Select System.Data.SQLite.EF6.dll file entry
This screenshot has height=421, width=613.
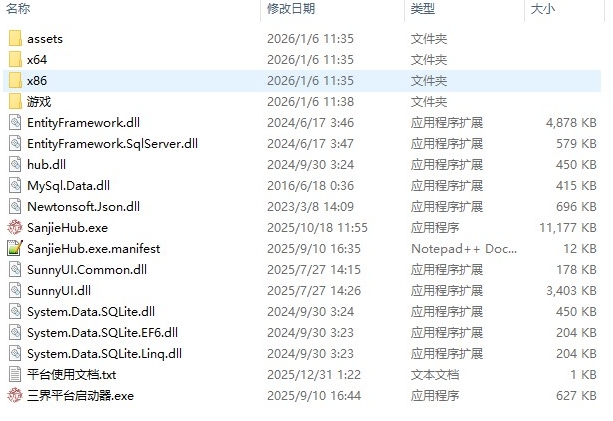102,333
